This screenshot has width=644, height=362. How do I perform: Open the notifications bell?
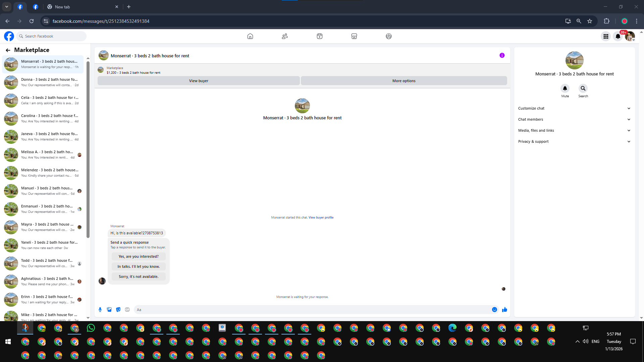(618, 36)
